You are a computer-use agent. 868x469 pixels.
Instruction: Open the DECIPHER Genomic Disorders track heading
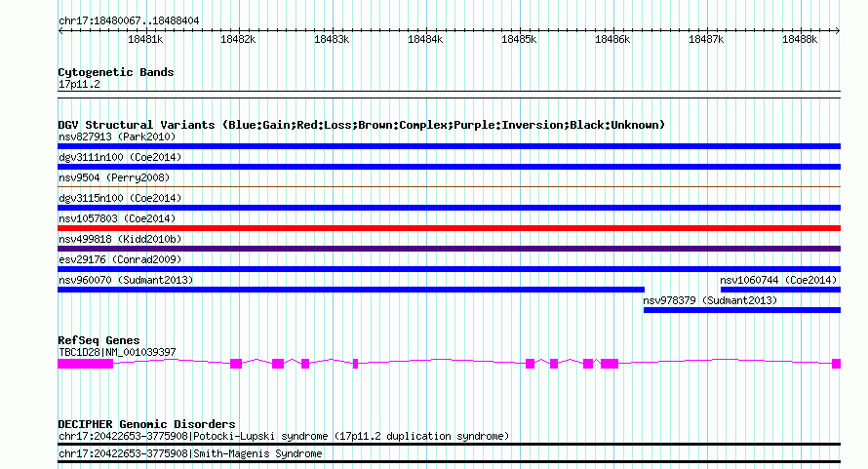click(x=146, y=424)
